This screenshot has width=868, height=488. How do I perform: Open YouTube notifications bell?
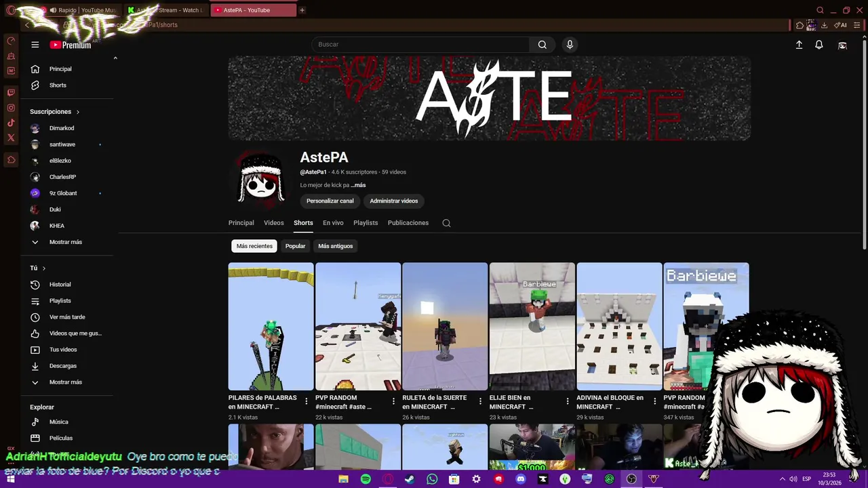point(819,45)
